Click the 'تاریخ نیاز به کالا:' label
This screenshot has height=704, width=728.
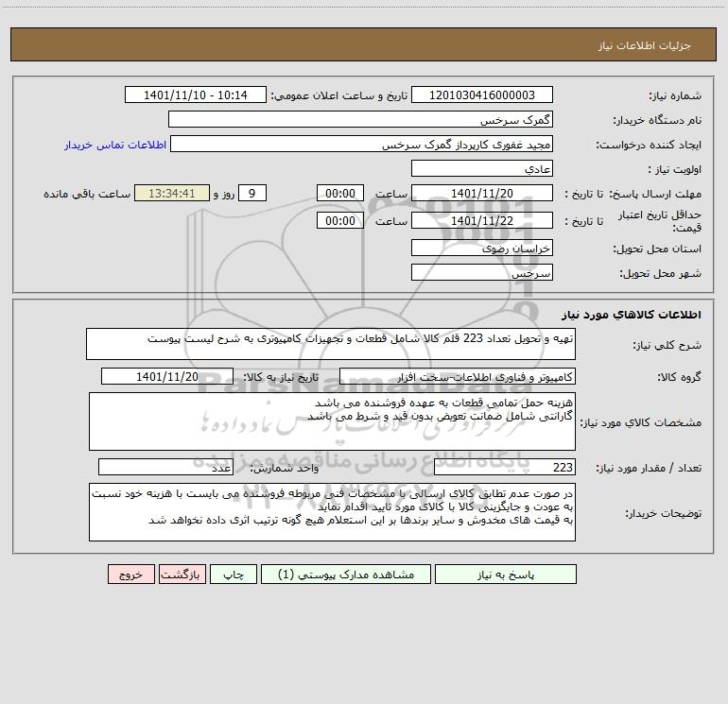click(281, 377)
